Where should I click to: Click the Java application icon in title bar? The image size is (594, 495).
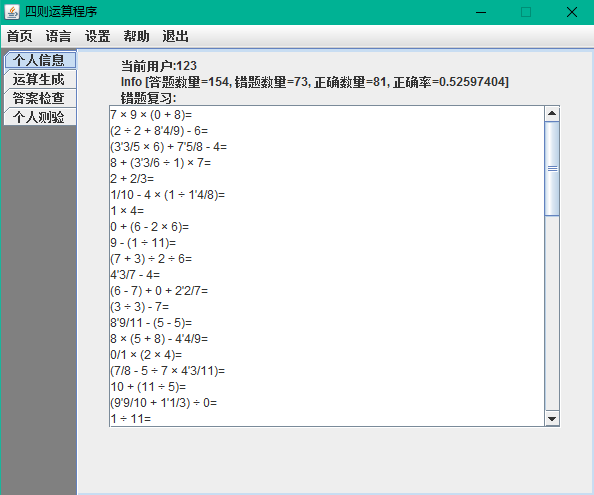(12, 12)
